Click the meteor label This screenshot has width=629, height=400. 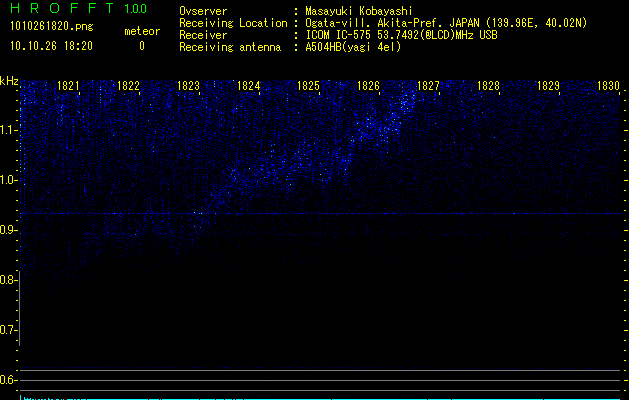pyautogui.click(x=142, y=31)
